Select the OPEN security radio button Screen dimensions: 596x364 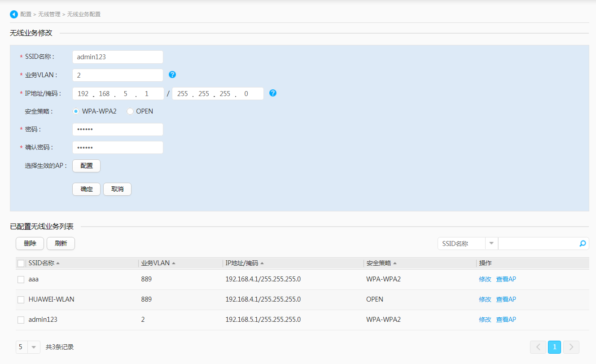point(130,111)
